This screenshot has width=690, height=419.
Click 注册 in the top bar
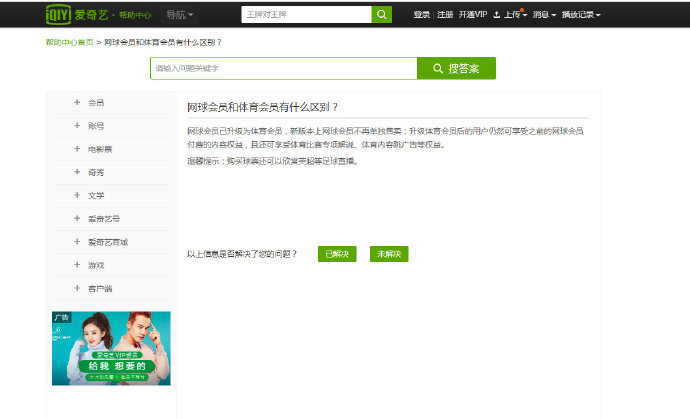pos(445,15)
